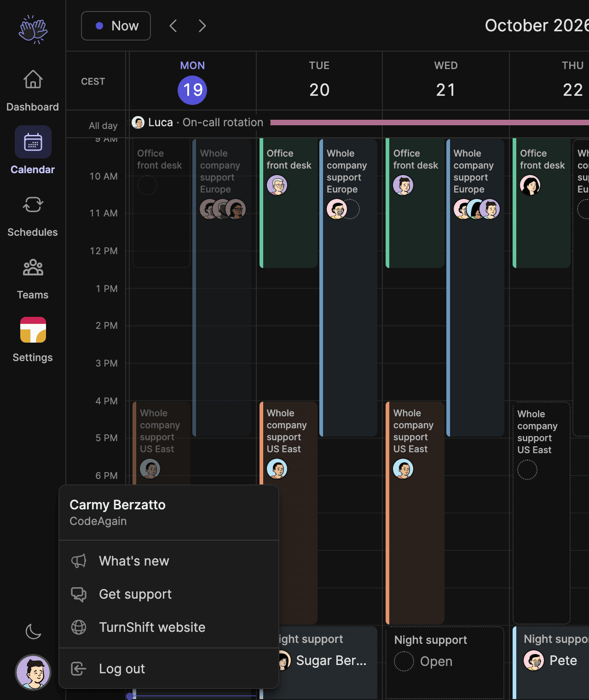The image size is (589, 700).
Task: Open the Schedules rotation icon
Action: tap(33, 204)
